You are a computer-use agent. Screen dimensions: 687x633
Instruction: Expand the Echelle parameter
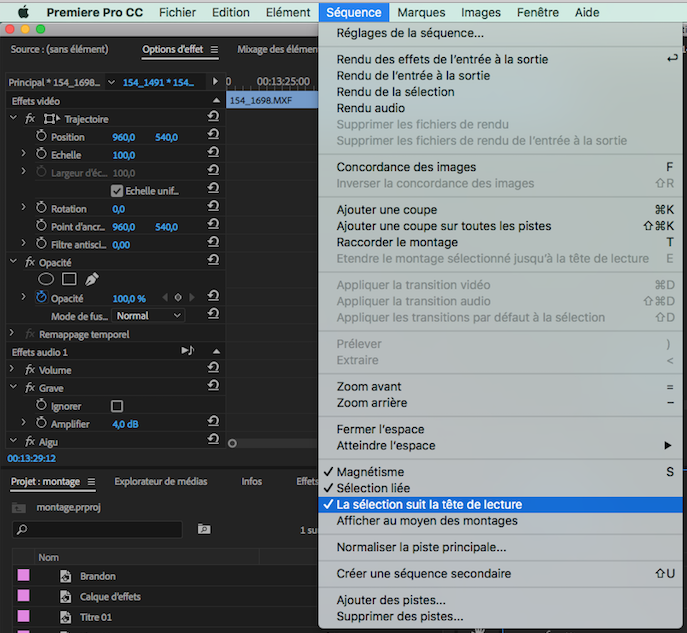[24, 153]
